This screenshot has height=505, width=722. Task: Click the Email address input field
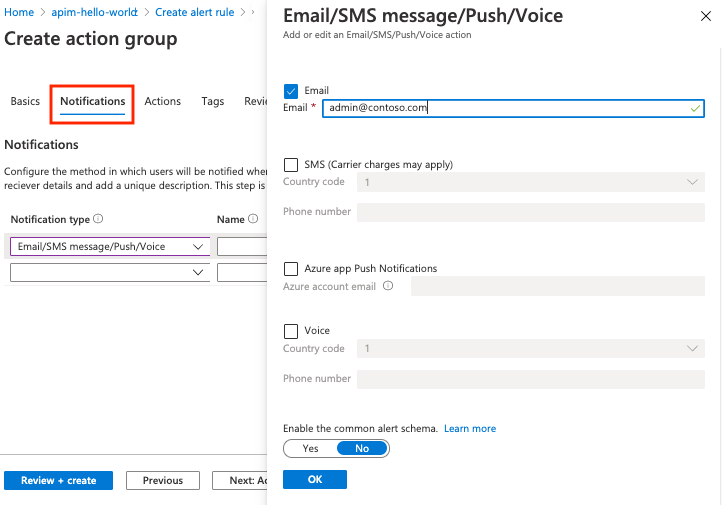tap(510, 108)
